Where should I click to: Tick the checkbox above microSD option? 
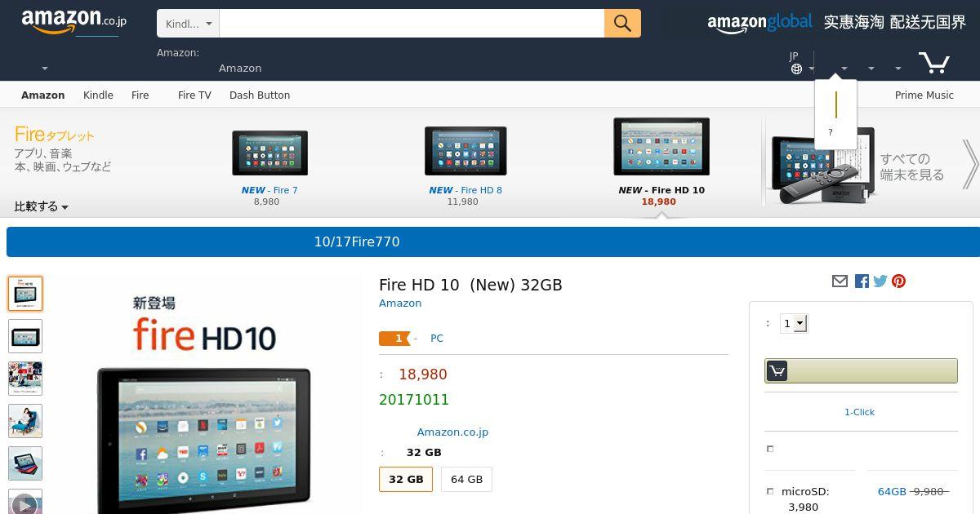[769, 449]
